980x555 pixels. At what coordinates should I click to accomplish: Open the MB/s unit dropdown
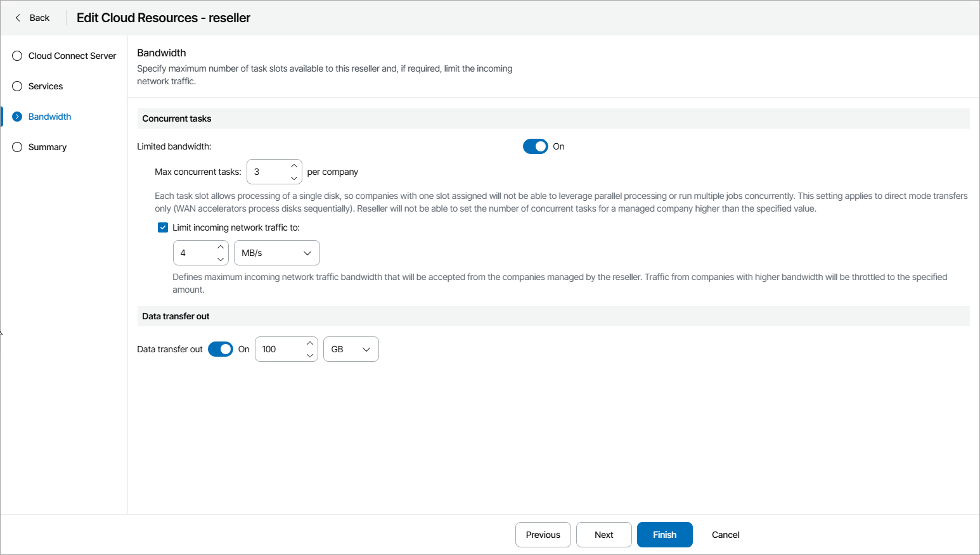tap(277, 253)
